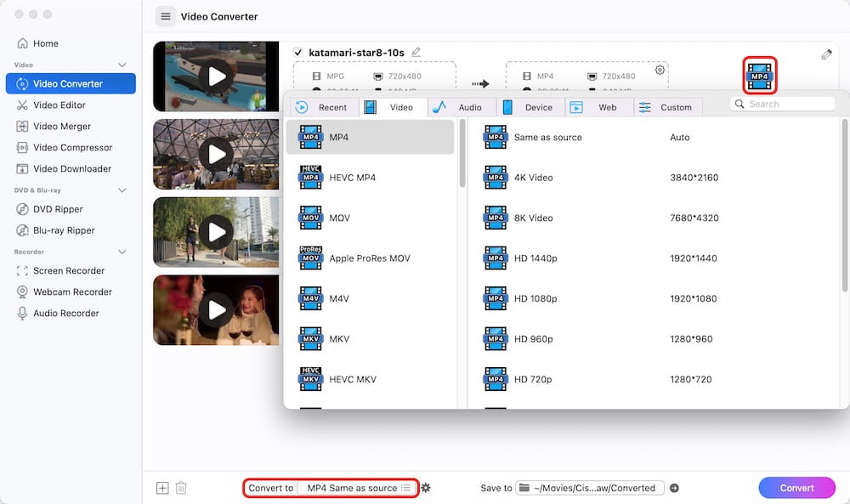The height and width of the screenshot is (504, 850).
Task: Rename katamari-star8-10s with the pencil icon
Action: tap(416, 52)
